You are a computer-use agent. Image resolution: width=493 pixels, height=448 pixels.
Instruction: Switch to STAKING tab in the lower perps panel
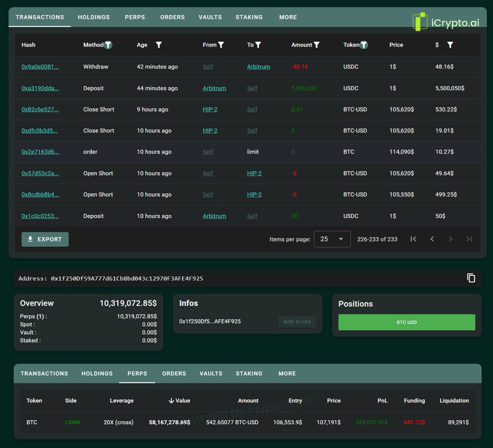point(249,374)
